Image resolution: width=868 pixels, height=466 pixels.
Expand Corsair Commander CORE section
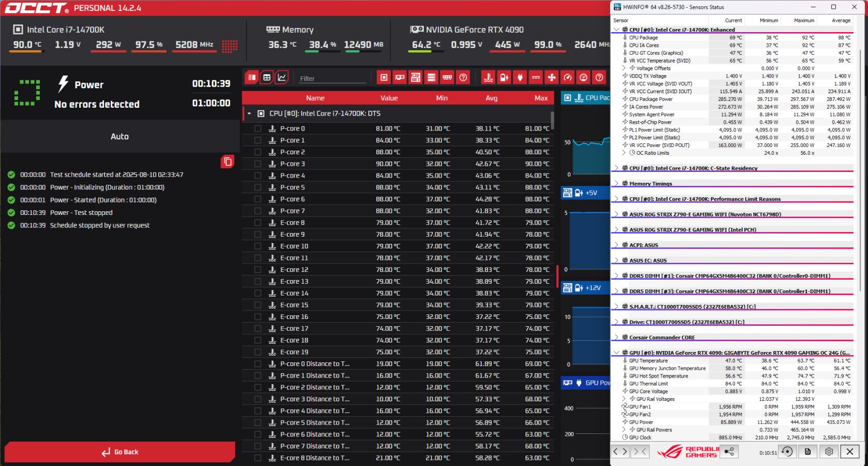click(x=616, y=338)
